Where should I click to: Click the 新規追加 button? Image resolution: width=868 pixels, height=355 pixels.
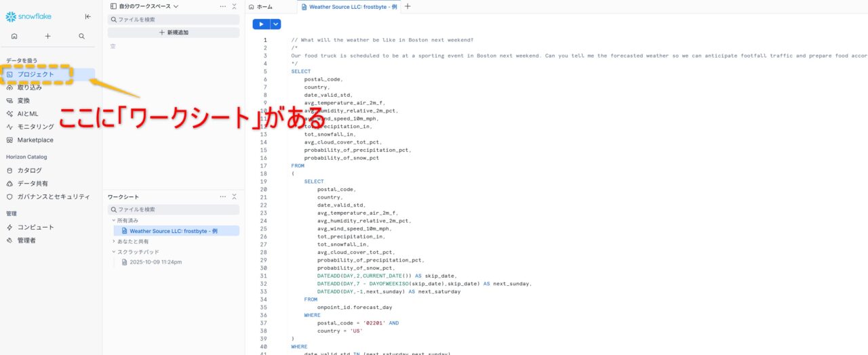(x=174, y=33)
